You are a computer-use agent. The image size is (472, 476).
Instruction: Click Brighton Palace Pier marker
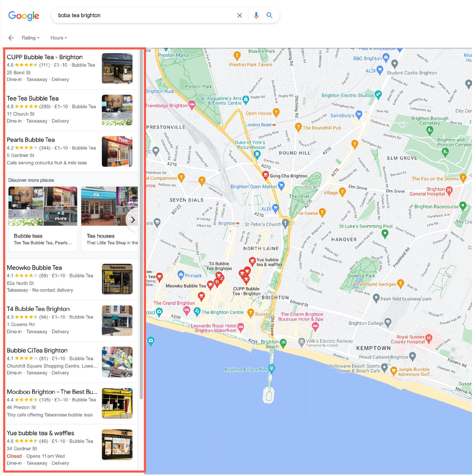pyautogui.click(x=272, y=369)
